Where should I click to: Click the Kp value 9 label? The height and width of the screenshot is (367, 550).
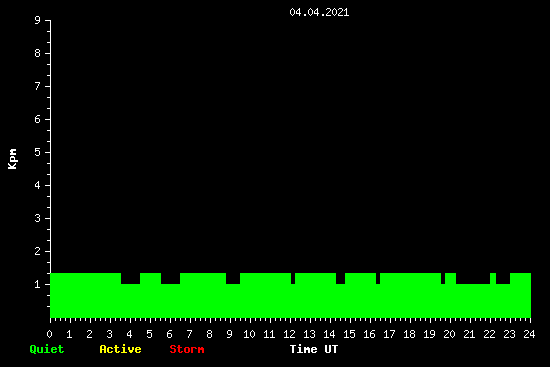point(38,20)
